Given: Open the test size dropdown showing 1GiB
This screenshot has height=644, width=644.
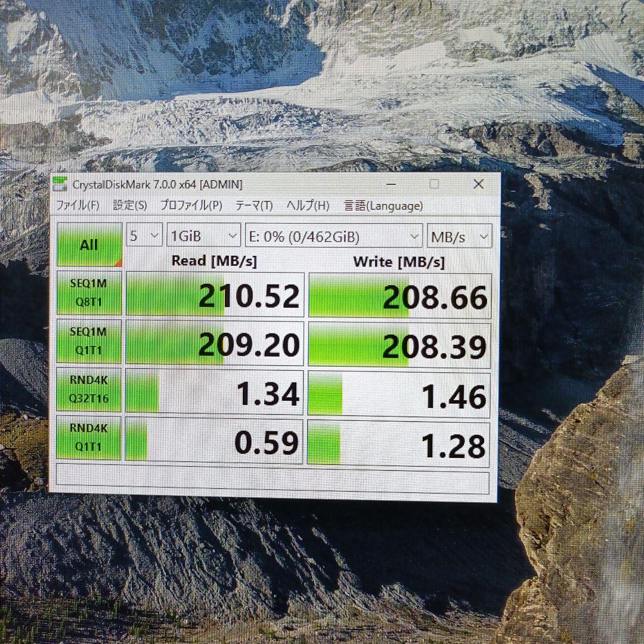Looking at the screenshot, I should point(203,235).
